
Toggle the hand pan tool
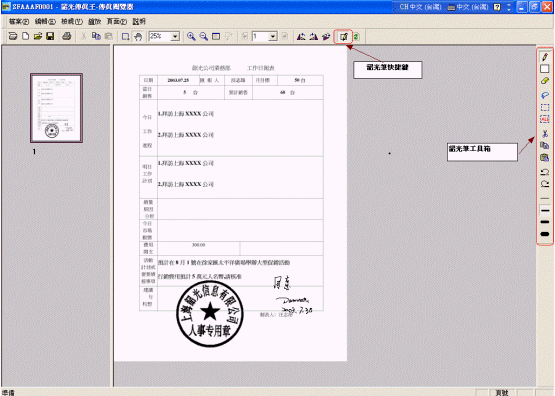click(x=138, y=36)
